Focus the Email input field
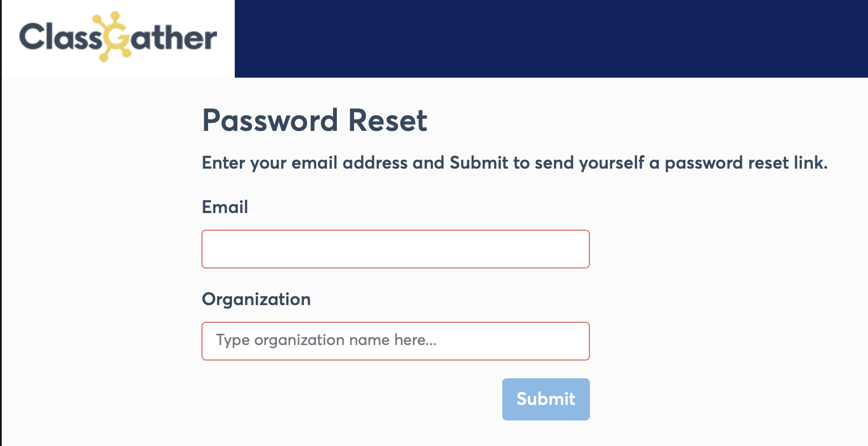Image resolution: width=868 pixels, height=446 pixels. tap(395, 249)
